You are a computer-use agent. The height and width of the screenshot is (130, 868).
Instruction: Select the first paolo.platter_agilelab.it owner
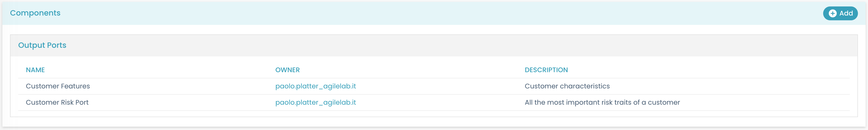tap(315, 86)
